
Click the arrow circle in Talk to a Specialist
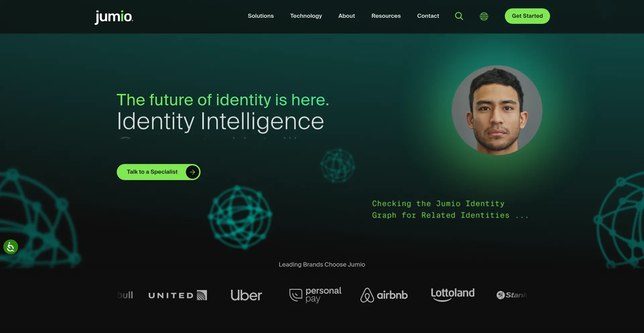[x=193, y=172]
